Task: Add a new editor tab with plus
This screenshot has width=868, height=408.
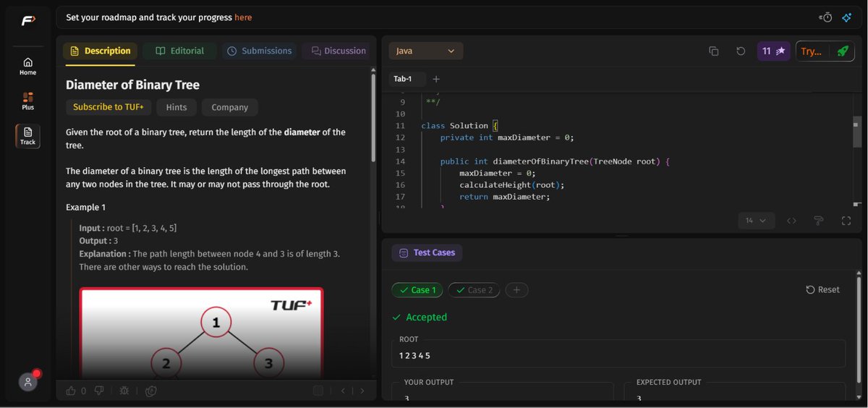Action: click(x=435, y=79)
